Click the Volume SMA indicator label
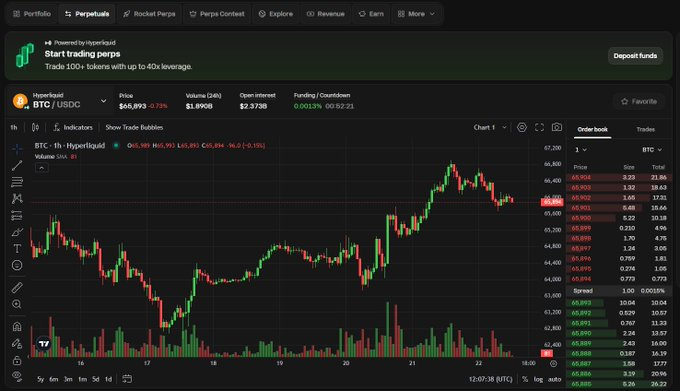 [x=51, y=156]
